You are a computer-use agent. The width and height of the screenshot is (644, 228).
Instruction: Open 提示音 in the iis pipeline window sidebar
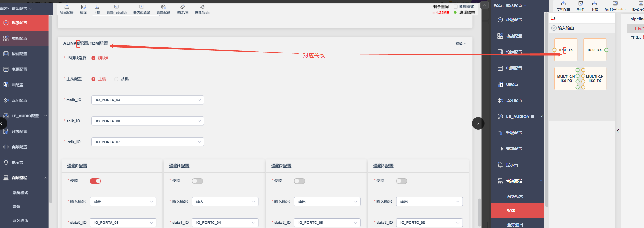tap(518, 165)
